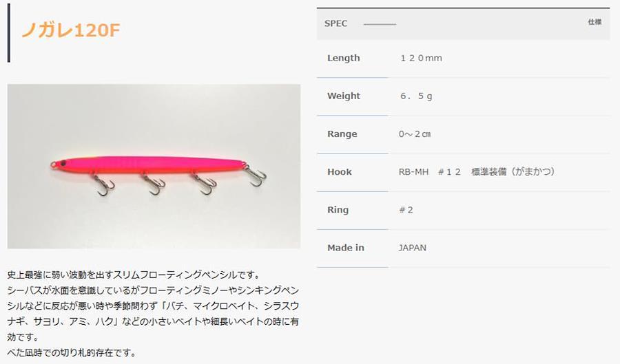Click the JAPAN origin value
The image size is (620, 364).
click(413, 248)
